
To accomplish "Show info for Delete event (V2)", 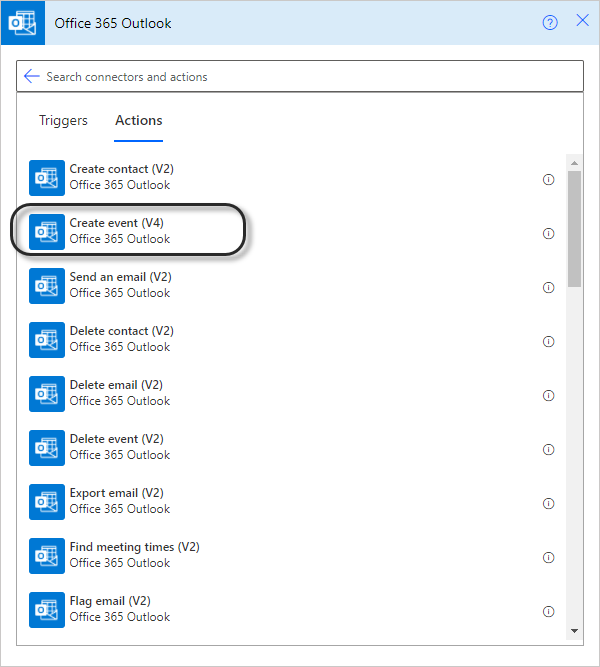I will [x=549, y=450].
